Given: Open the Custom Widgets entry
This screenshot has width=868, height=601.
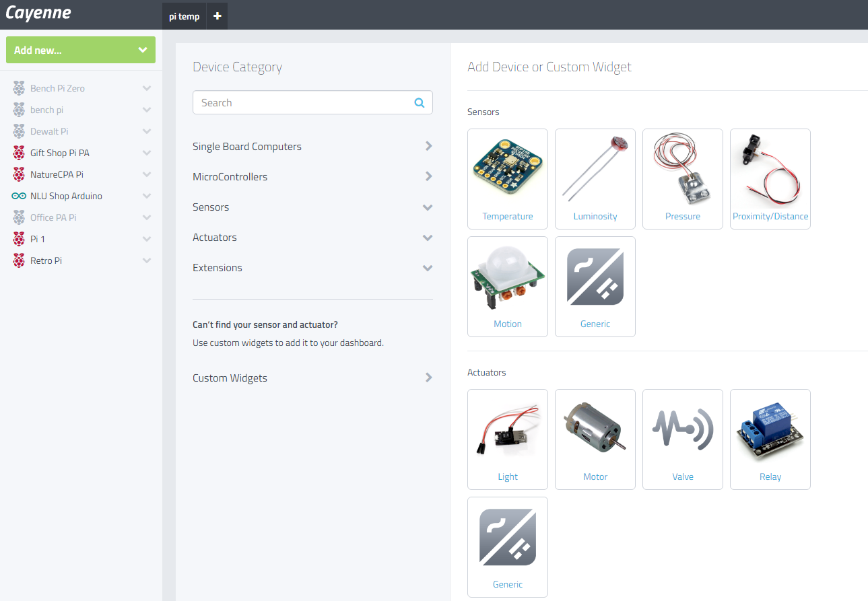Looking at the screenshot, I should point(230,378).
